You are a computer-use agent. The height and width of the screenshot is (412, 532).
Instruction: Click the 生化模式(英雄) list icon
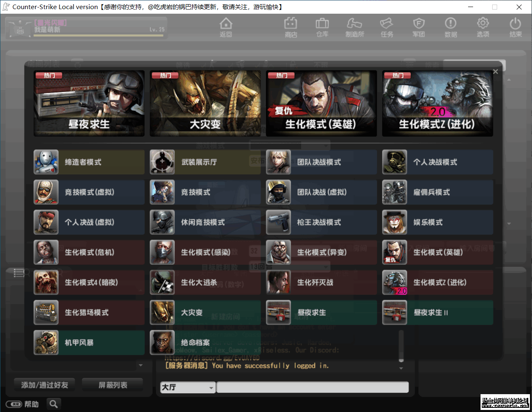tap(395, 252)
